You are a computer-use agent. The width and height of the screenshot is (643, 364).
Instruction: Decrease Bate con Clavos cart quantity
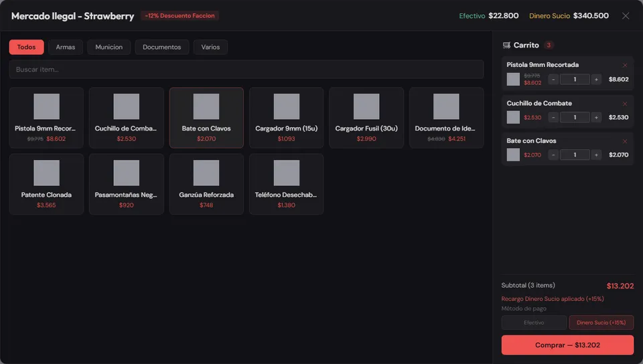pos(553,155)
